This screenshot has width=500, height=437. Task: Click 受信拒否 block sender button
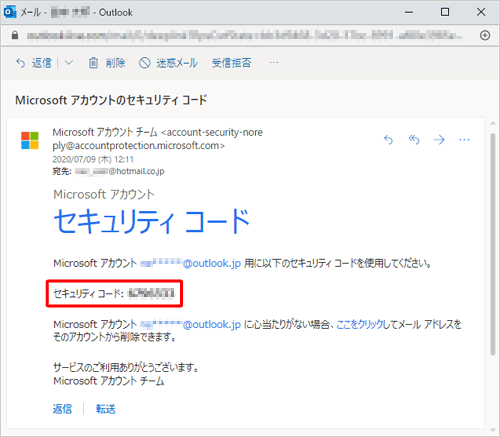click(232, 63)
